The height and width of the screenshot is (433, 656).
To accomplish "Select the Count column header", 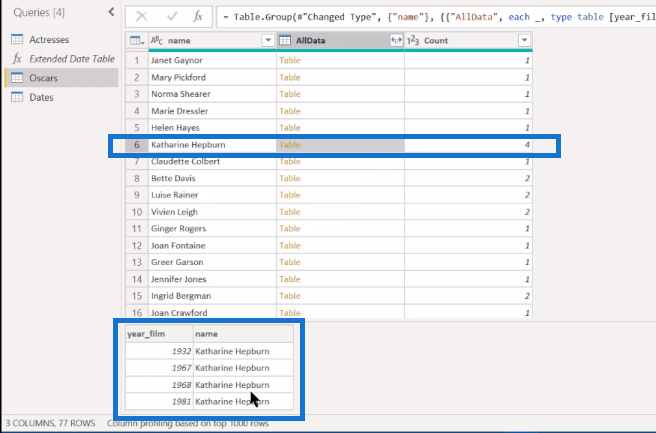I will (x=468, y=41).
